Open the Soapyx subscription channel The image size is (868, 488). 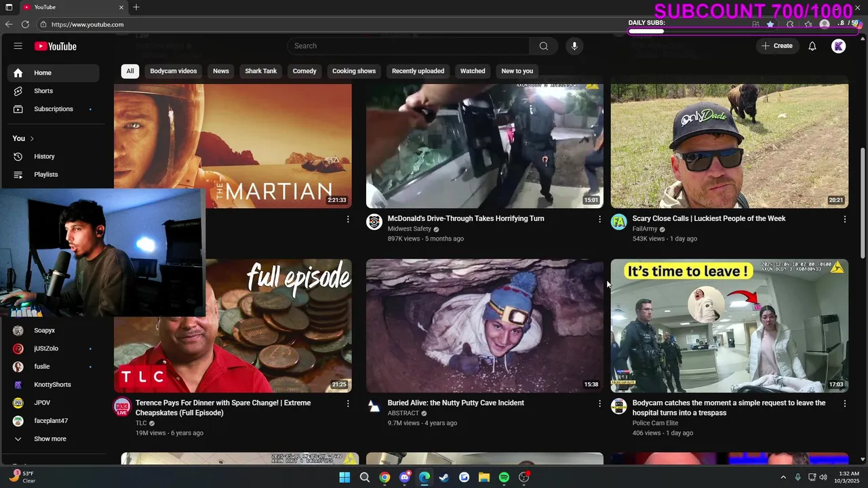pos(54,330)
